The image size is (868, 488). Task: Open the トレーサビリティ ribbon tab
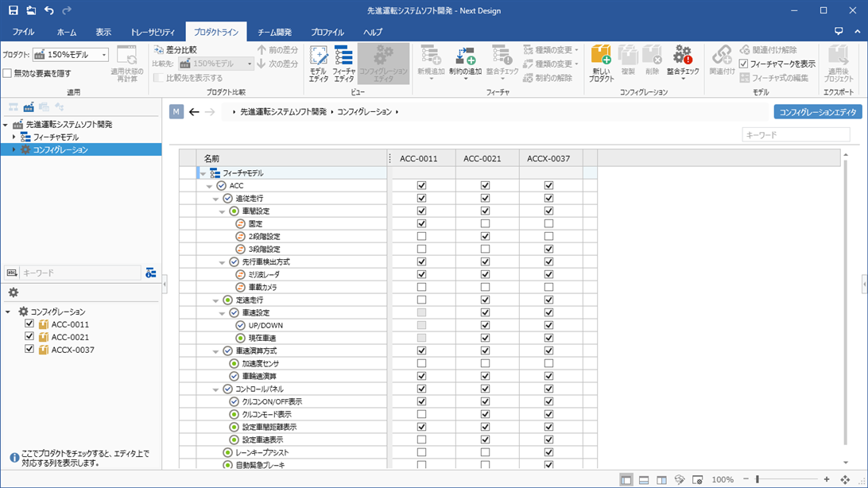154,32
